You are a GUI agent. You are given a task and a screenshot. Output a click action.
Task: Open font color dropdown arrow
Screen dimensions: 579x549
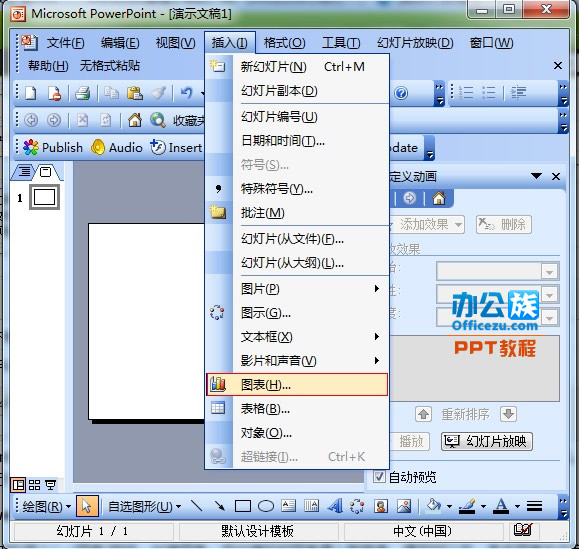pos(517,506)
